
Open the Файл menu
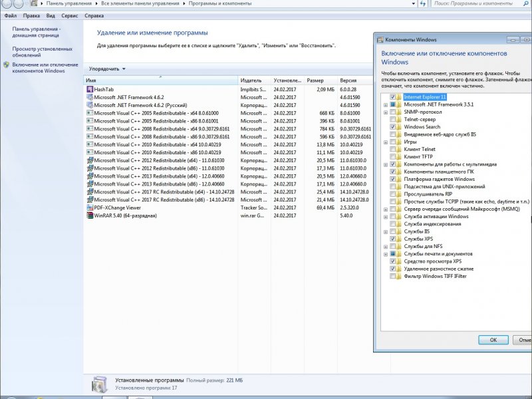pyautogui.click(x=11, y=15)
